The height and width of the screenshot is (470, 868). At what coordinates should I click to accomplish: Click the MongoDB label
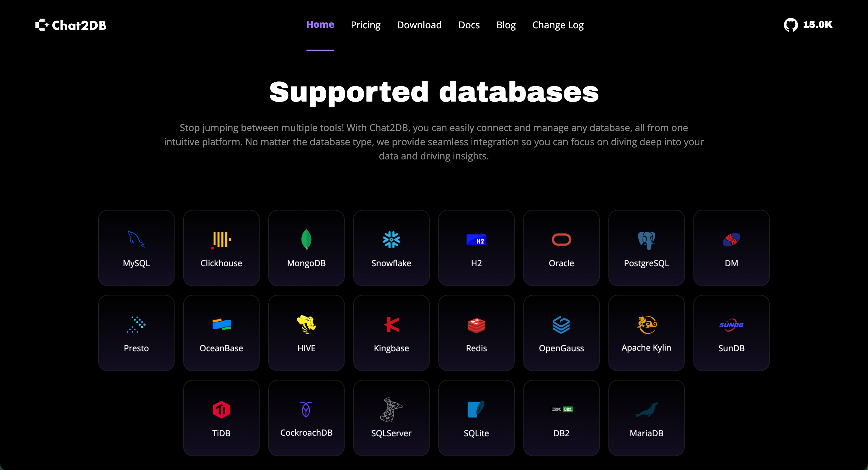(306, 263)
